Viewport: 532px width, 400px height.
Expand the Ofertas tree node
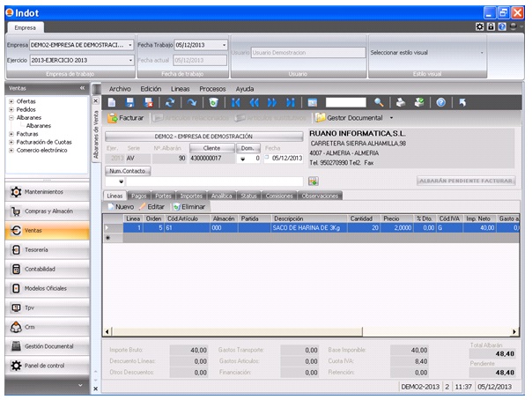coord(11,101)
